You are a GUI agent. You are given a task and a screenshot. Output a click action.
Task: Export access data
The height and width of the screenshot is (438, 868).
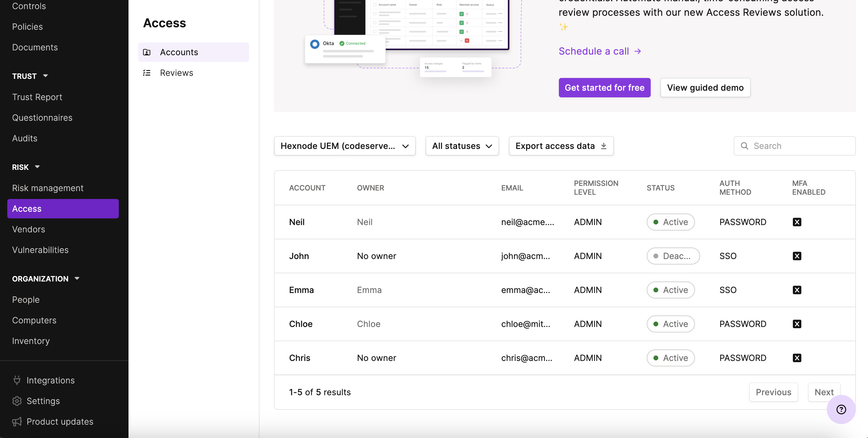[x=561, y=146]
